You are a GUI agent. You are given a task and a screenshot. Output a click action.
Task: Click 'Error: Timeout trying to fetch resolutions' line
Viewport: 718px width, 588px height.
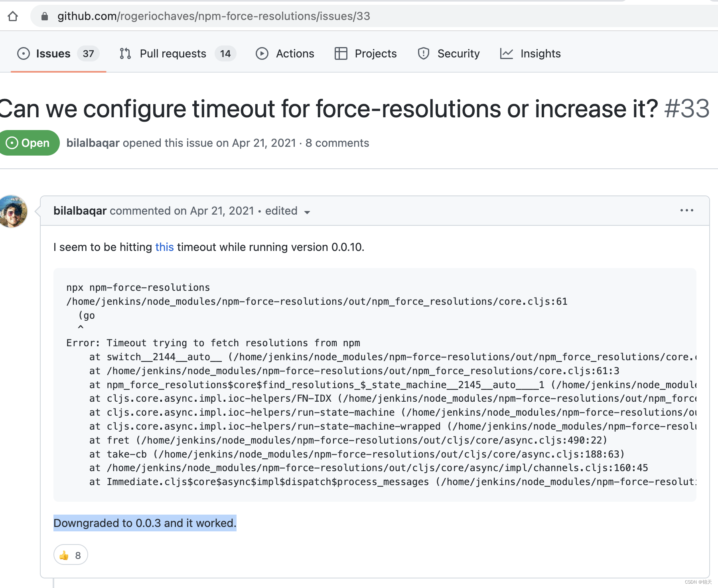213,343
